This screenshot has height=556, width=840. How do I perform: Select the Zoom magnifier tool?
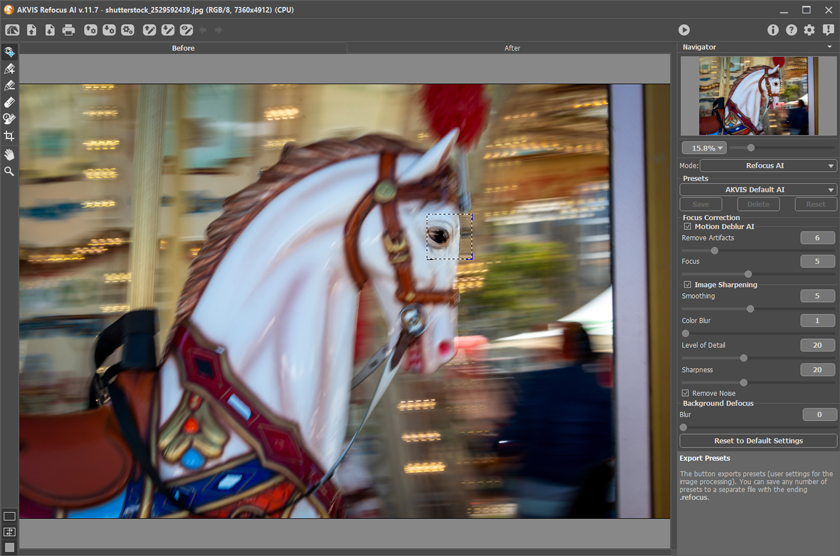tap(9, 171)
